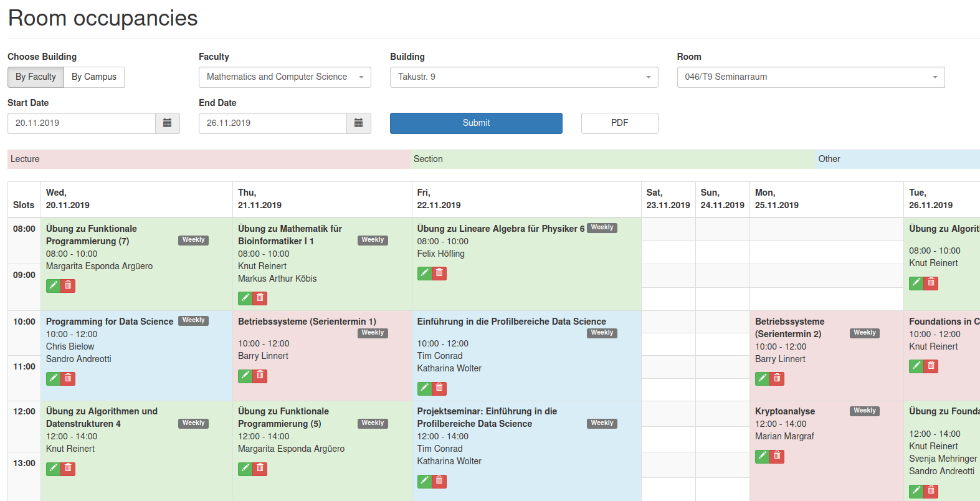Submit the room occupancy query
The image size is (980, 501).
[476, 123]
